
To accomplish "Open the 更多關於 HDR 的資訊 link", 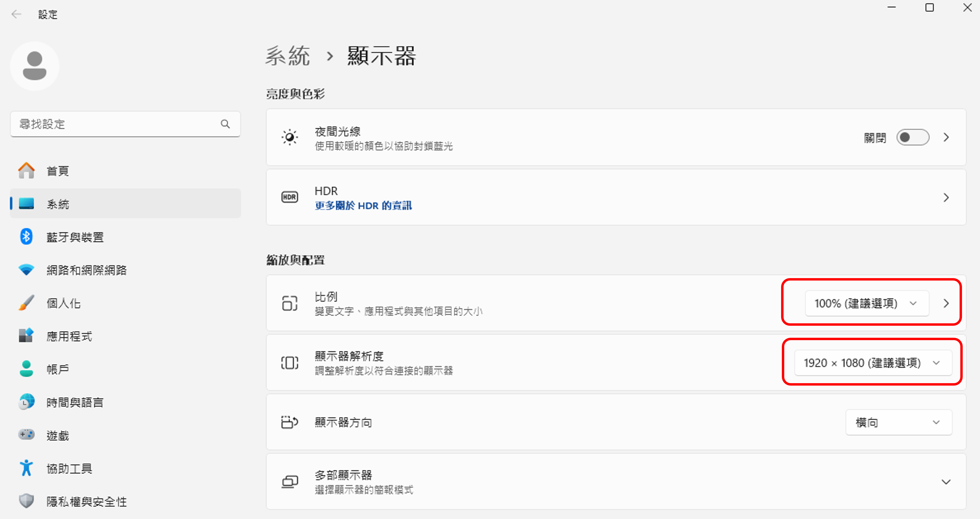I will coord(363,206).
